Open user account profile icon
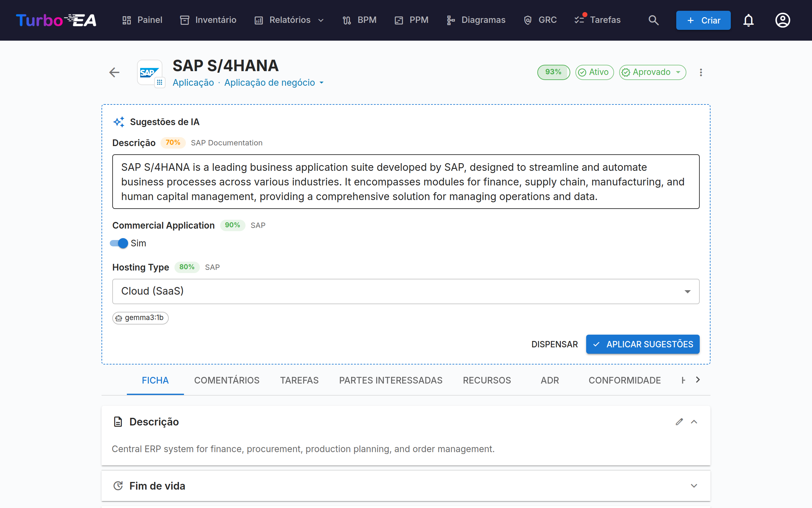The image size is (812, 508). [783, 20]
